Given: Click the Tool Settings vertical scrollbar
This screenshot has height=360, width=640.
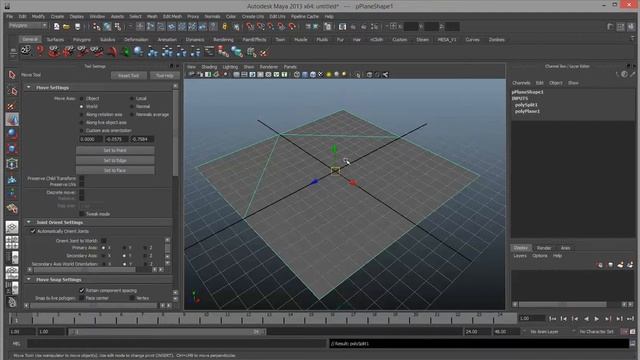Looking at the screenshot, I should click(x=176, y=134).
